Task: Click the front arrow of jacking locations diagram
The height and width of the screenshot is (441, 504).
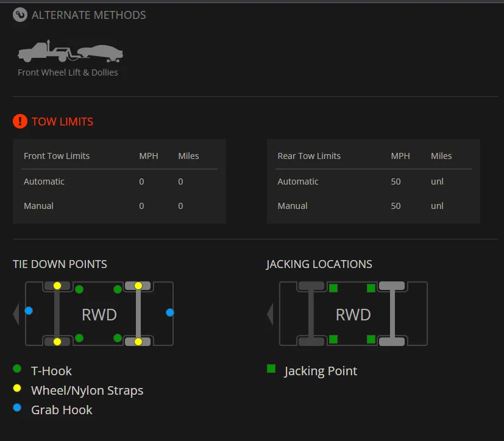Action: coord(270,314)
